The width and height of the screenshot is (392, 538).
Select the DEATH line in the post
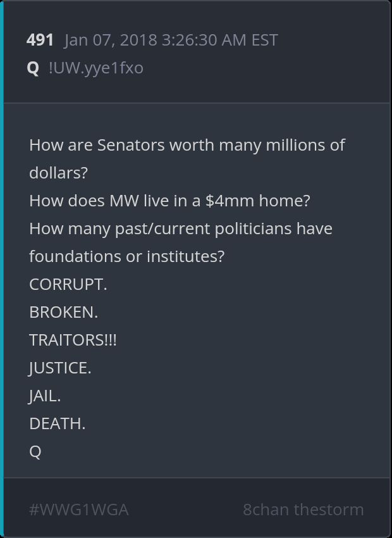(57, 423)
